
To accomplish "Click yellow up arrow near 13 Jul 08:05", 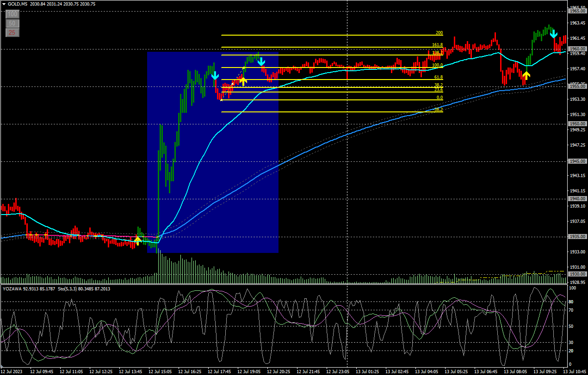I will point(526,75).
